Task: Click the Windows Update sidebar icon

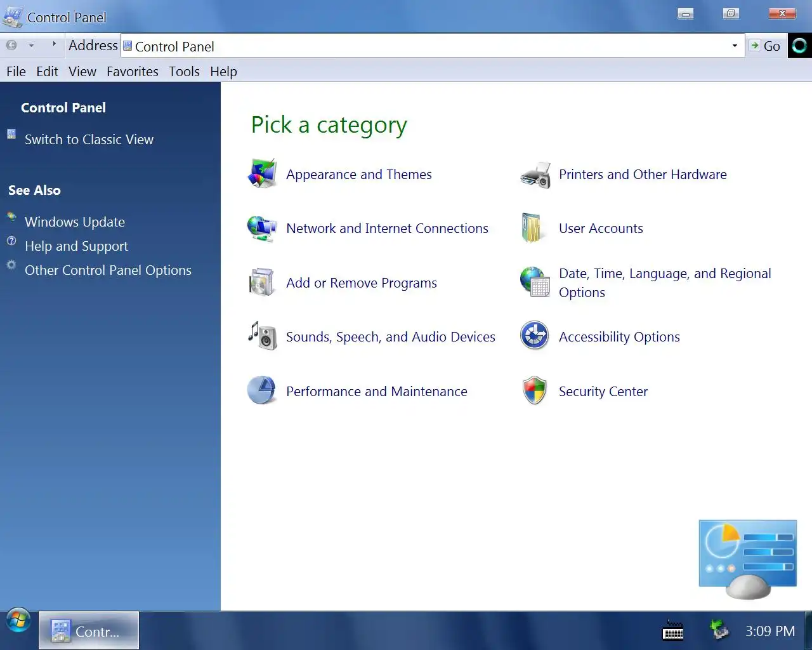Action: click(x=11, y=216)
